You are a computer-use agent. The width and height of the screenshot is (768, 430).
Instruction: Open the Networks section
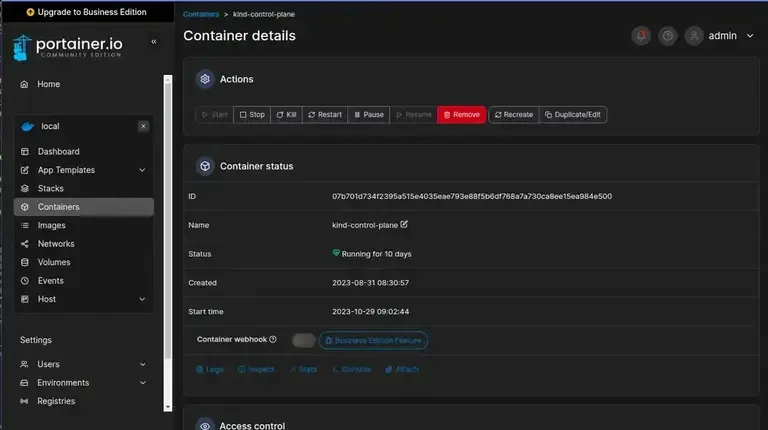[x=56, y=244]
